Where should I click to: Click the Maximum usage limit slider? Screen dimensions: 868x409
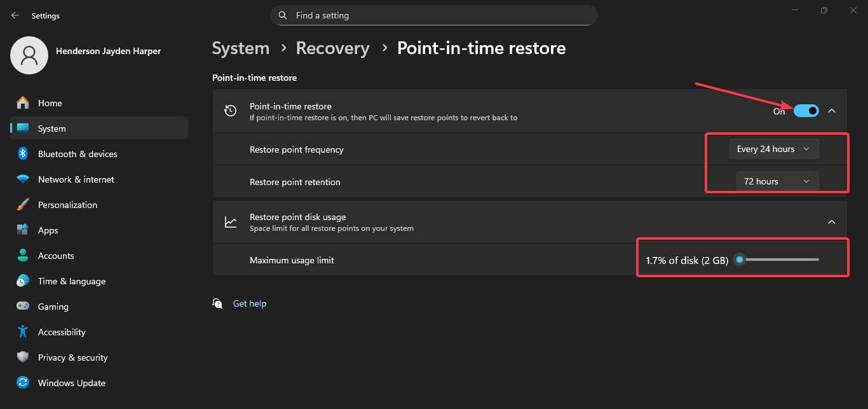click(x=778, y=260)
